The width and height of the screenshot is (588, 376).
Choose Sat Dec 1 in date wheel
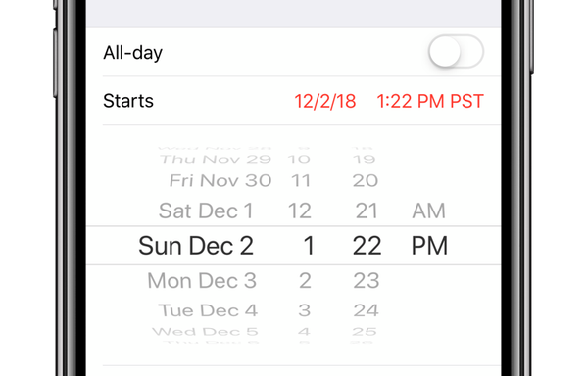(x=206, y=211)
